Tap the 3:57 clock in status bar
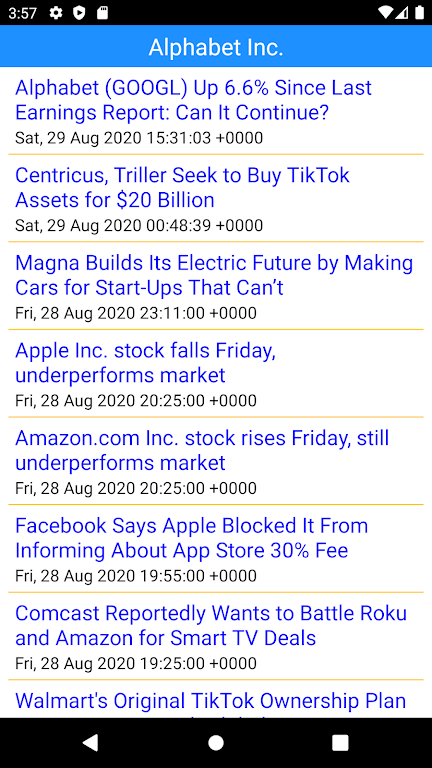This screenshot has height=768, width=432. tap(23, 13)
